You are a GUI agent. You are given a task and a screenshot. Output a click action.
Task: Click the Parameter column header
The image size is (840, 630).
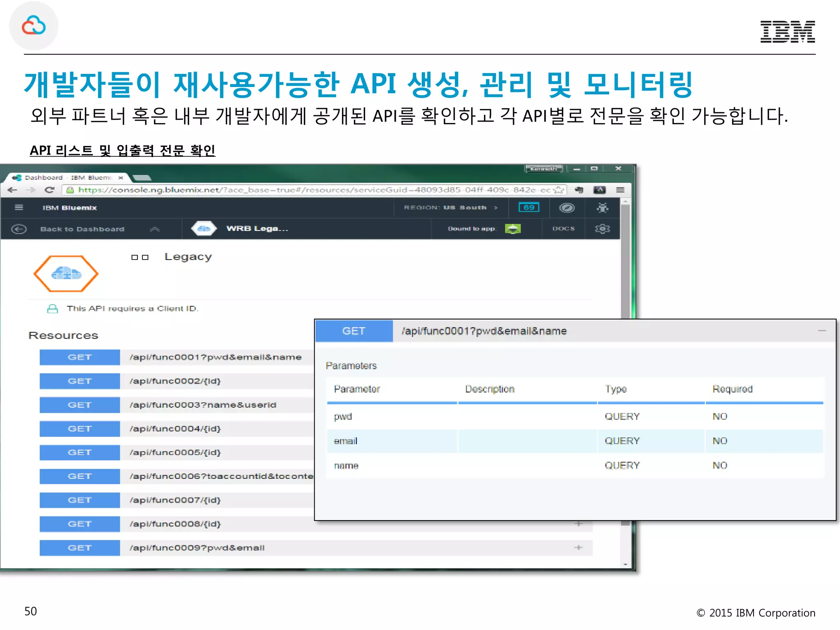[357, 389]
